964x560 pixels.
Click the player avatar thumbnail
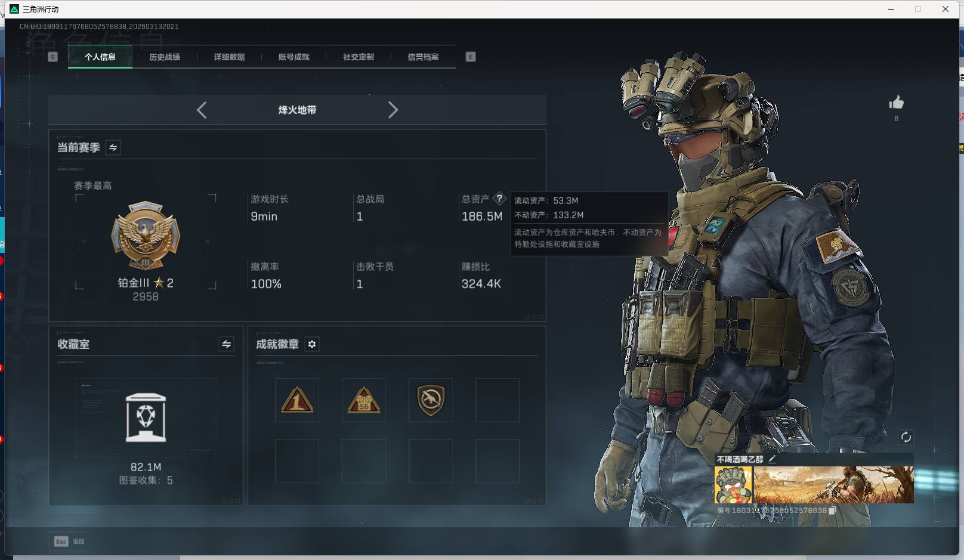(733, 484)
